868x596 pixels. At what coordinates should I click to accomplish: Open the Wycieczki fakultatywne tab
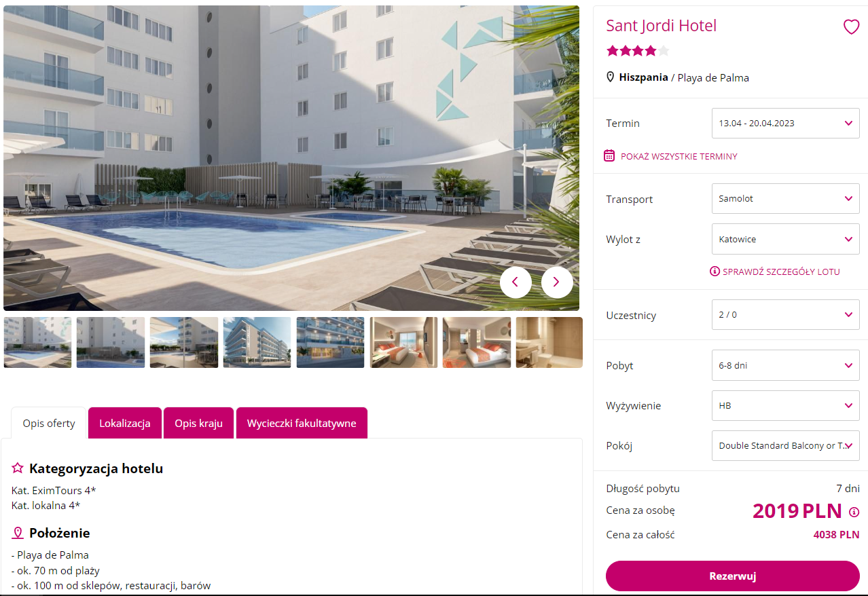point(302,423)
